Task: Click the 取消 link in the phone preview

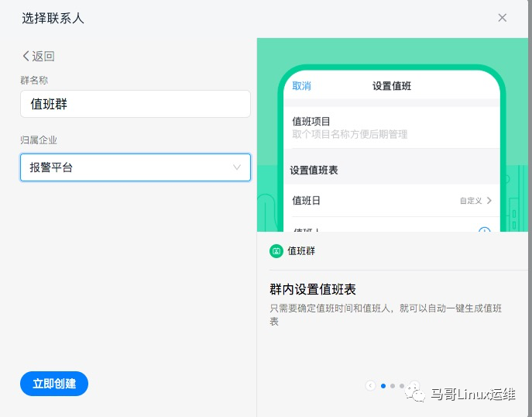Action: 302,86
